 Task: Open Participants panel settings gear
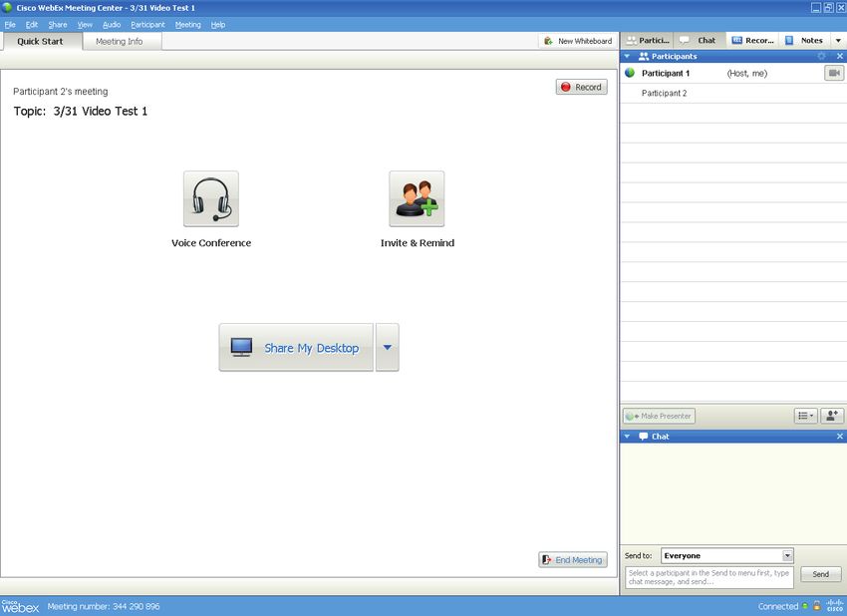tap(822, 56)
